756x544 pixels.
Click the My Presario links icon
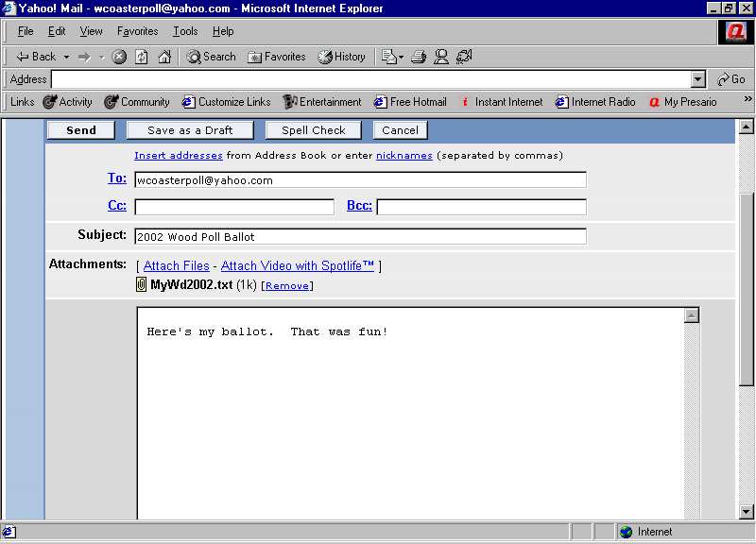[682, 102]
